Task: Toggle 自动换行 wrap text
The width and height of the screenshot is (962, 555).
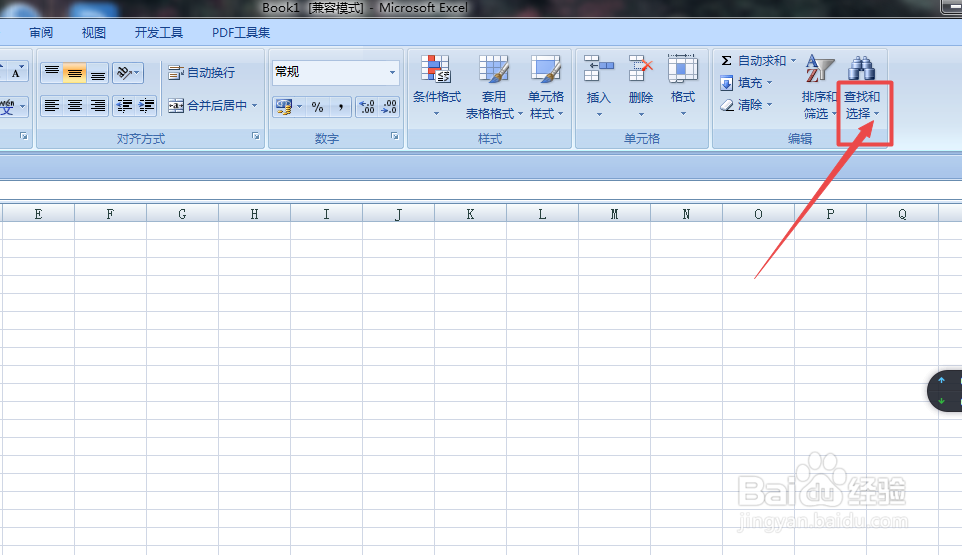Action: pyautogui.click(x=202, y=72)
